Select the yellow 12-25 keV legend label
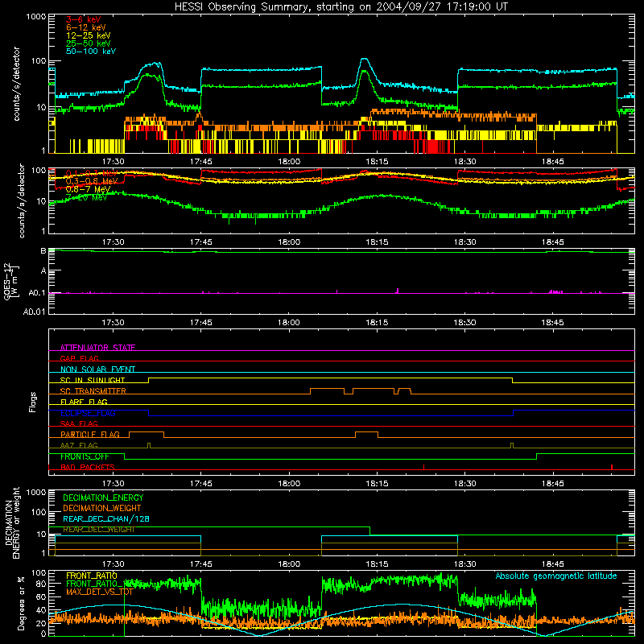Viewport: 644px width, 644px height. [89, 35]
